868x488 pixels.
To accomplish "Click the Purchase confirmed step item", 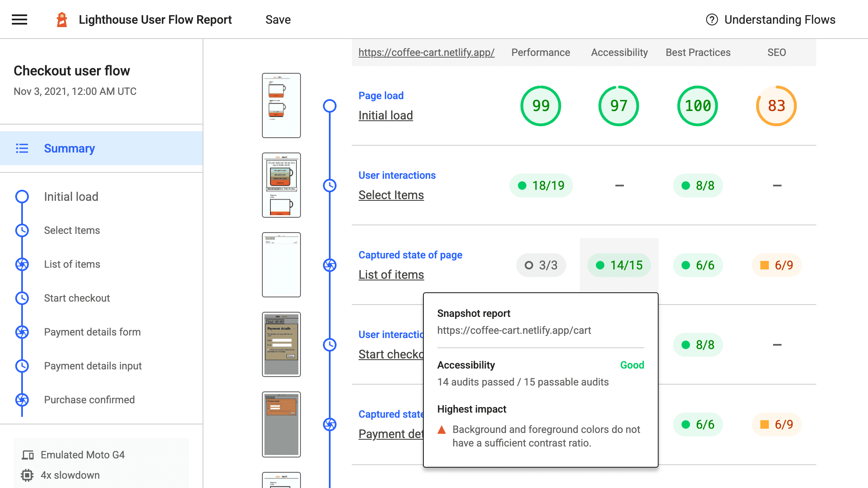I will pyautogui.click(x=89, y=399).
